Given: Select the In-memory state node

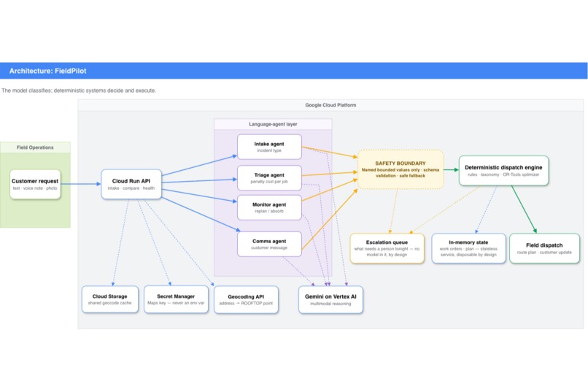Looking at the screenshot, I should pyautogui.click(x=468, y=248).
